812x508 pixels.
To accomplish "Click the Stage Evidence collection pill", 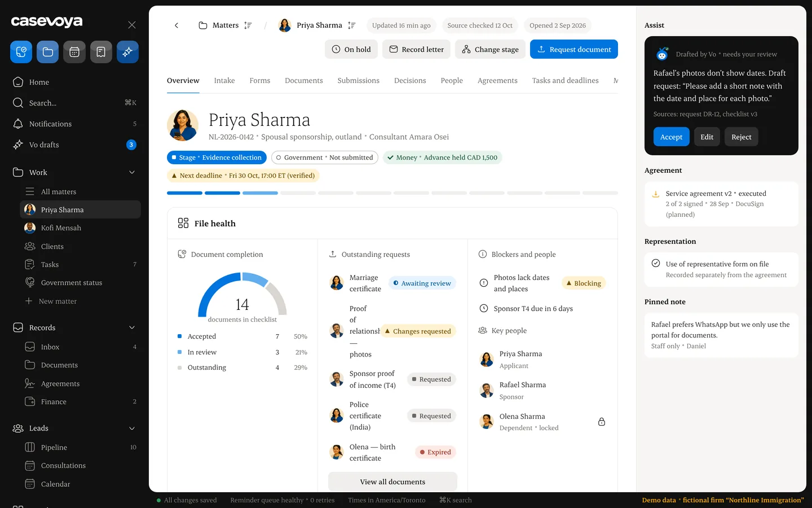I will click(x=217, y=157).
